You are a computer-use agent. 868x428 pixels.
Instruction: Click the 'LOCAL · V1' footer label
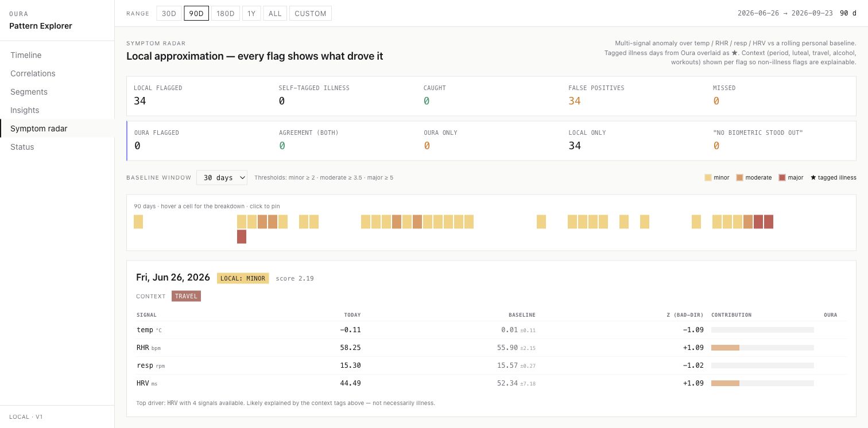(x=26, y=417)
